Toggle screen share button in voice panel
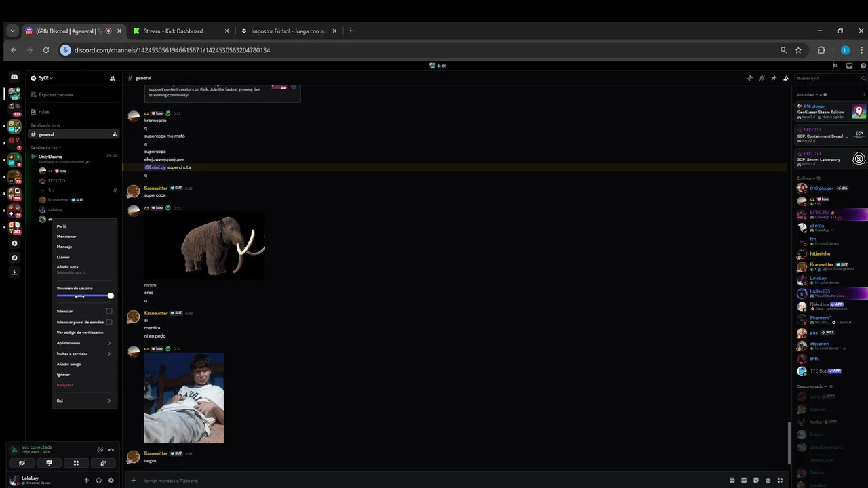The width and height of the screenshot is (868, 488). pos(49,463)
